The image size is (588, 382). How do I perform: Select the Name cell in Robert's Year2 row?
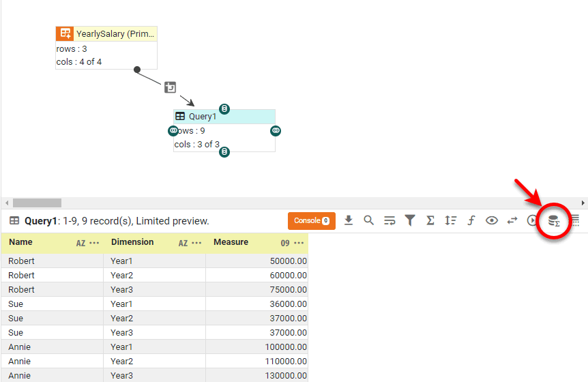click(52, 275)
